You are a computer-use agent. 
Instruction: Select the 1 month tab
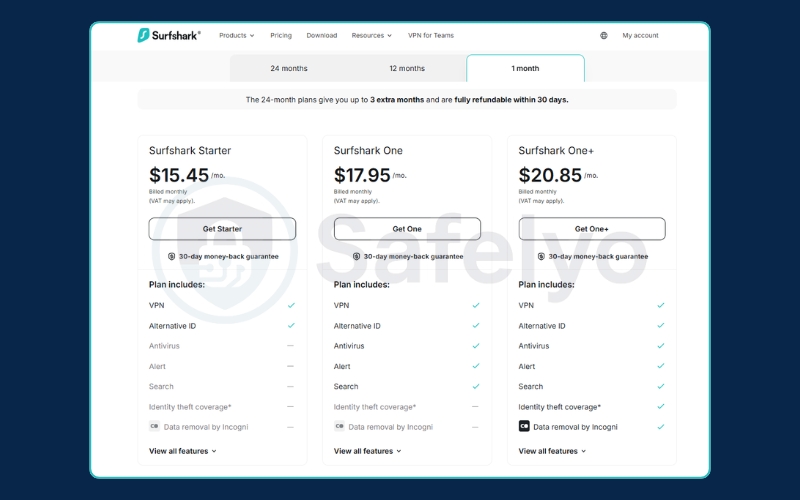[525, 68]
